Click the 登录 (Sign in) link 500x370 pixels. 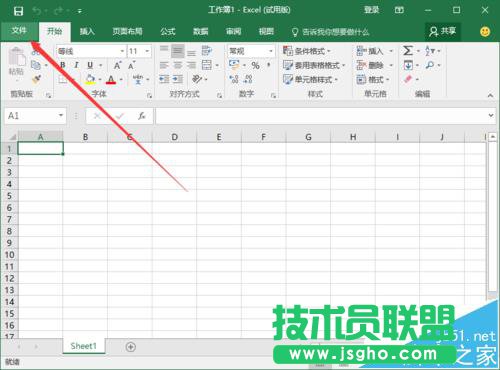click(371, 10)
